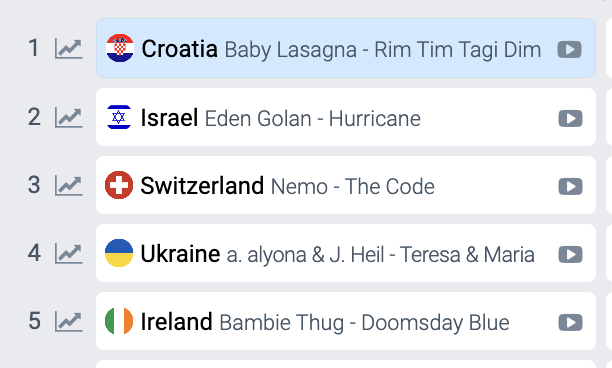Play the video for Nemo's The Code
Viewport: 612px width, 368px height.
point(570,186)
